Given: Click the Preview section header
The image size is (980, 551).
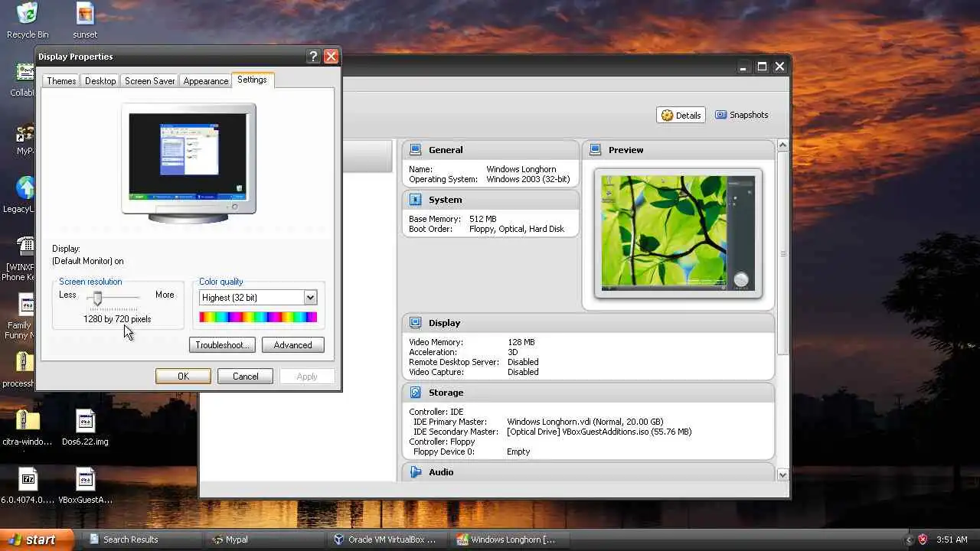Looking at the screenshot, I should (678, 149).
